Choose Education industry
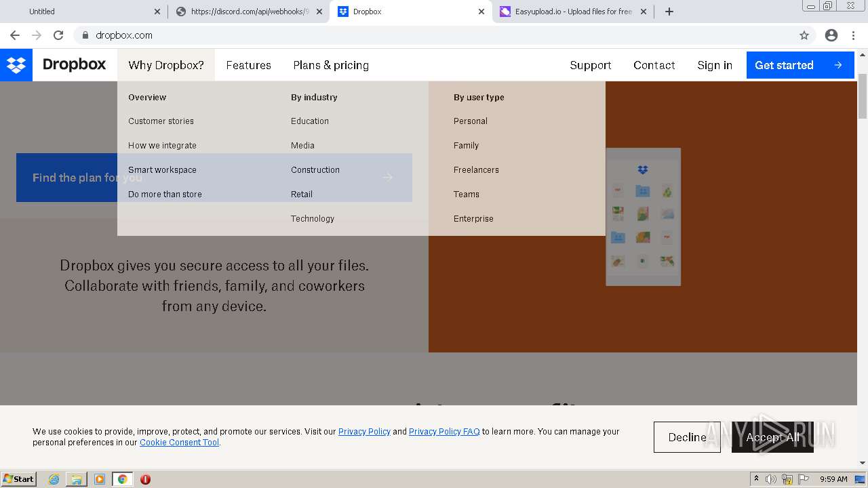The height and width of the screenshot is (488, 868). (x=310, y=121)
